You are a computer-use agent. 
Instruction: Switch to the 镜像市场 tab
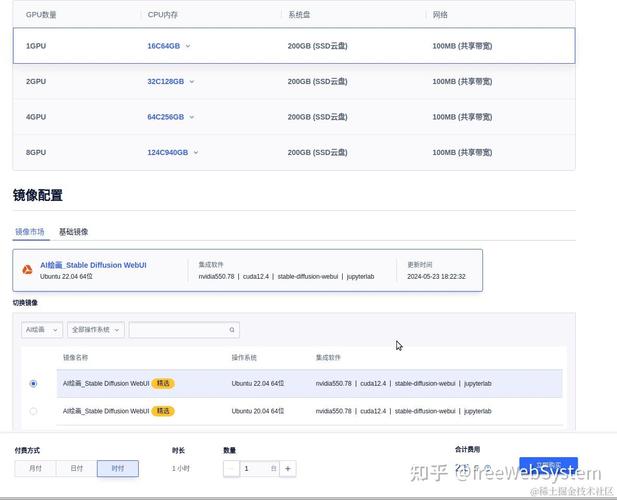point(29,232)
